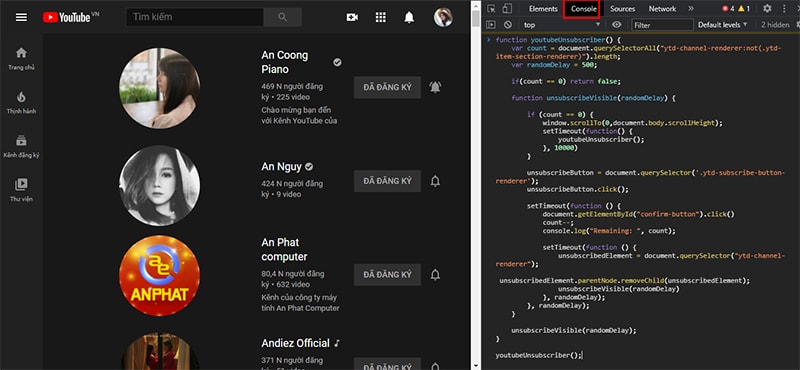Click the live expression eye icon
This screenshot has height=370, width=800.
[617, 24]
